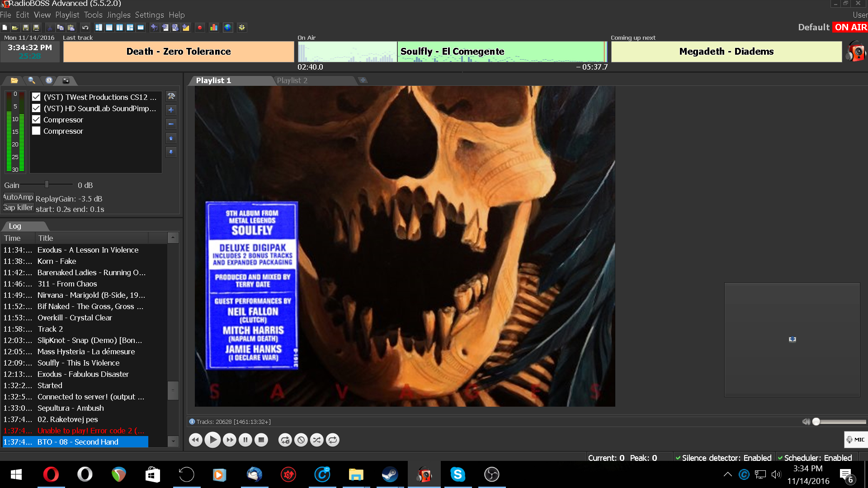Toggle the MIC button
Viewport: 868px width, 488px height.
coord(855,440)
